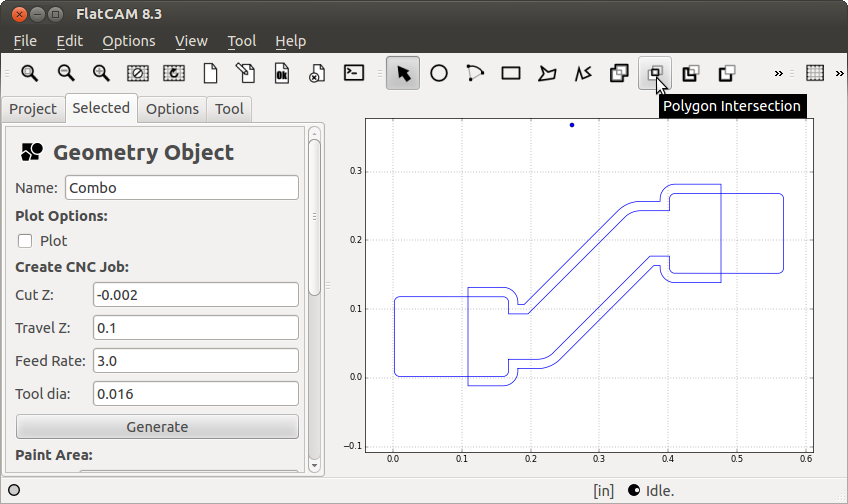Open the command line shell icon
This screenshot has width=848, height=504.
(353, 73)
